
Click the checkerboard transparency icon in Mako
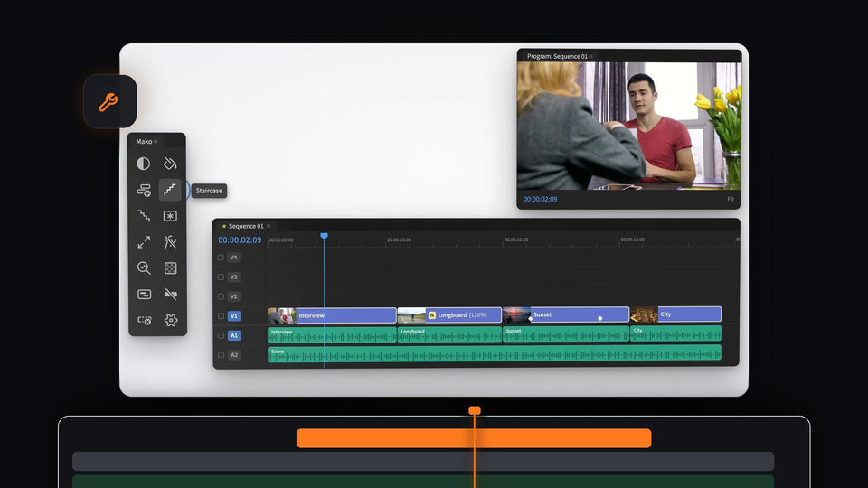[x=171, y=267]
